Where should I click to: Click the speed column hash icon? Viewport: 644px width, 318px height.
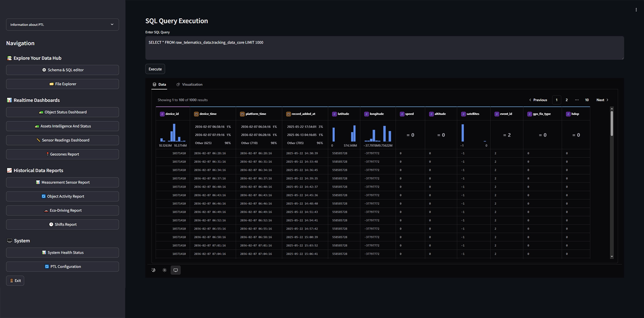point(402,114)
